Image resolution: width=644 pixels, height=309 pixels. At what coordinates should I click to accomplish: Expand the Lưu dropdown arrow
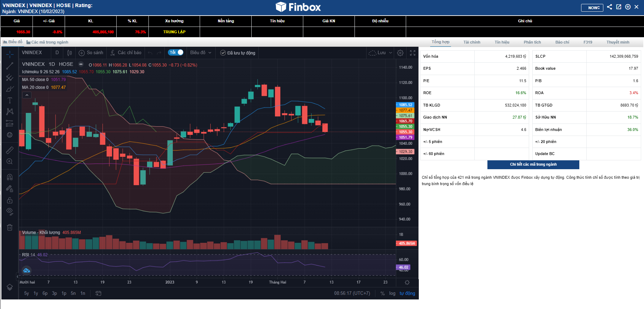point(391,53)
